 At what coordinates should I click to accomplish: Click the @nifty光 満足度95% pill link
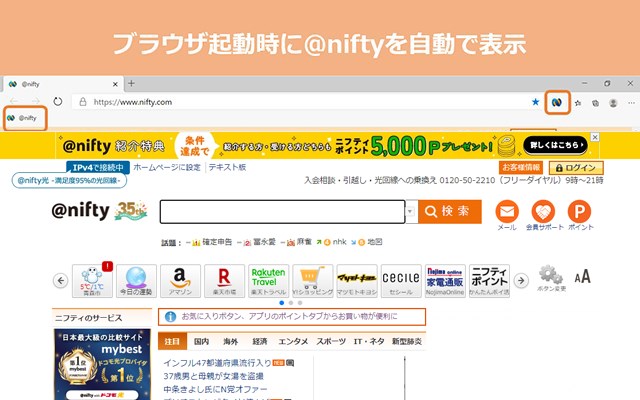(x=69, y=180)
